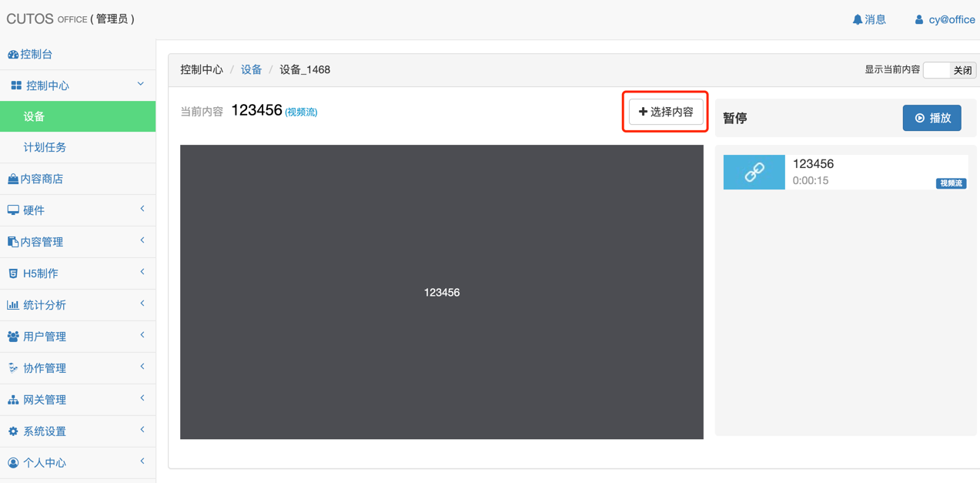Click the shopping bag icon for 内容商店

[13, 179]
